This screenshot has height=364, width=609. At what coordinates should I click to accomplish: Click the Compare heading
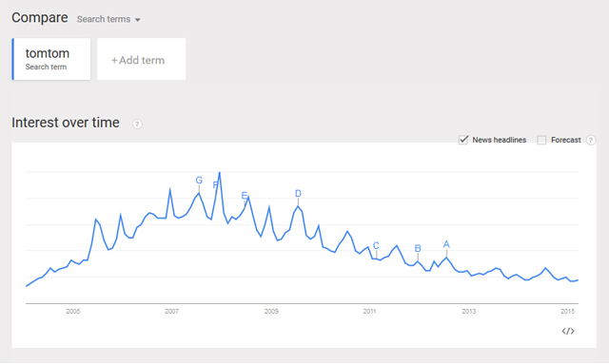[x=40, y=17]
